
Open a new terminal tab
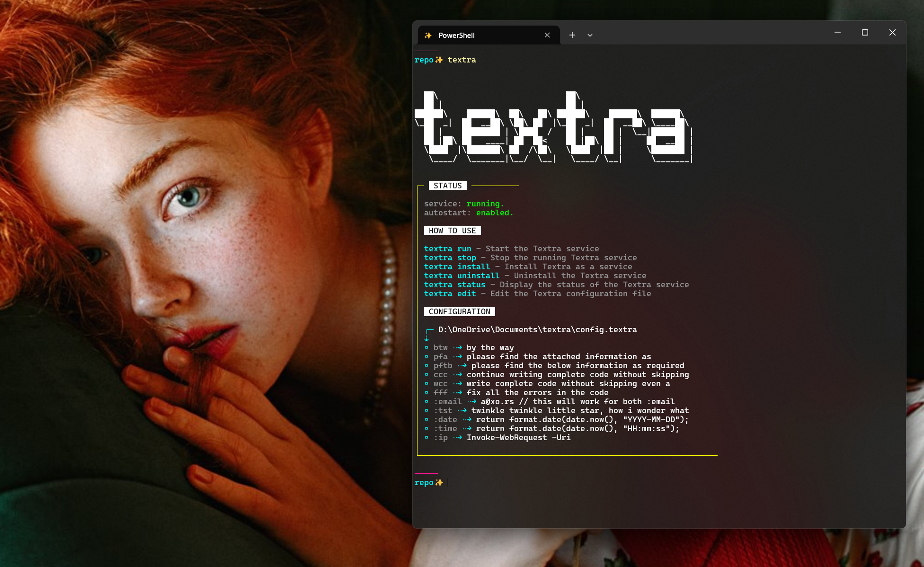point(572,35)
